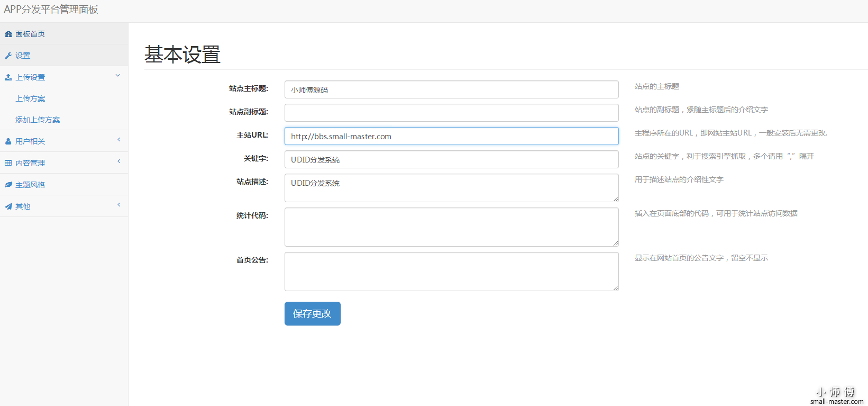Viewport: 868px width, 406px height.
Task: Click the 首页公告 label
Action: pyautogui.click(x=252, y=260)
